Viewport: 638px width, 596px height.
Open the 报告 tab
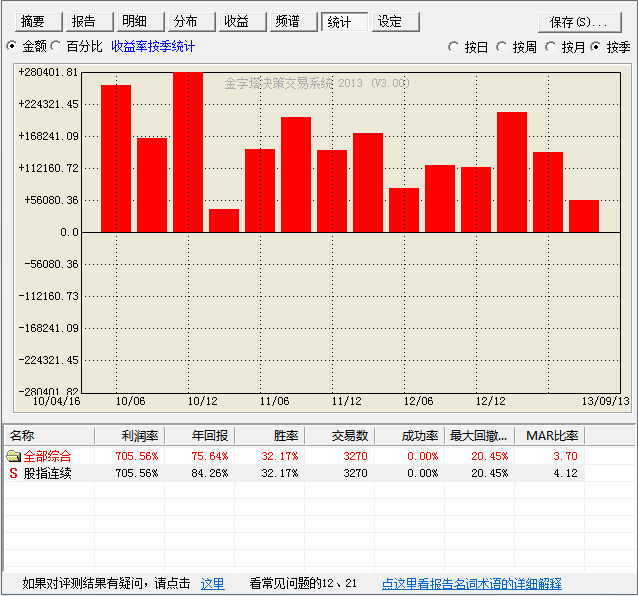90,22
